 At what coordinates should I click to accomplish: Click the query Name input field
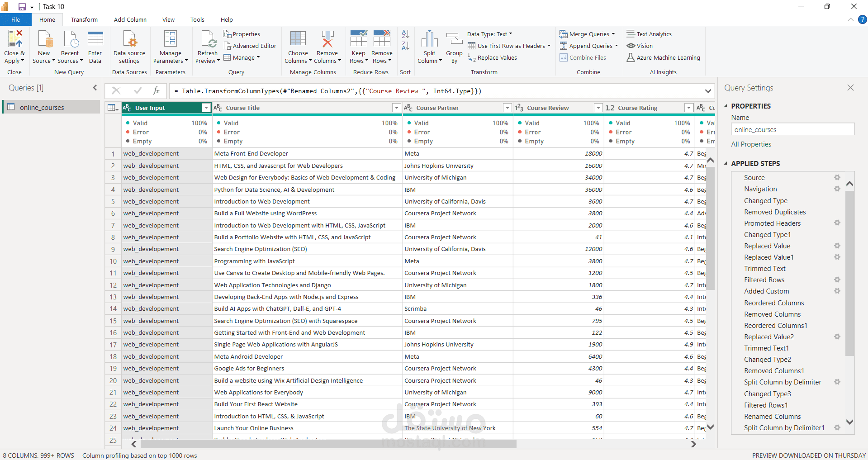792,130
